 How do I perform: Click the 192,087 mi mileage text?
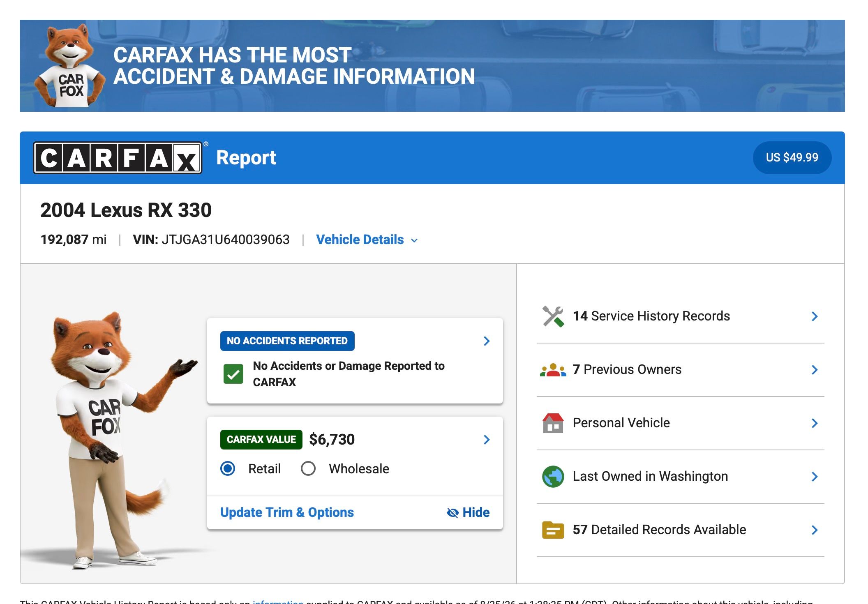[x=74, y=240]
